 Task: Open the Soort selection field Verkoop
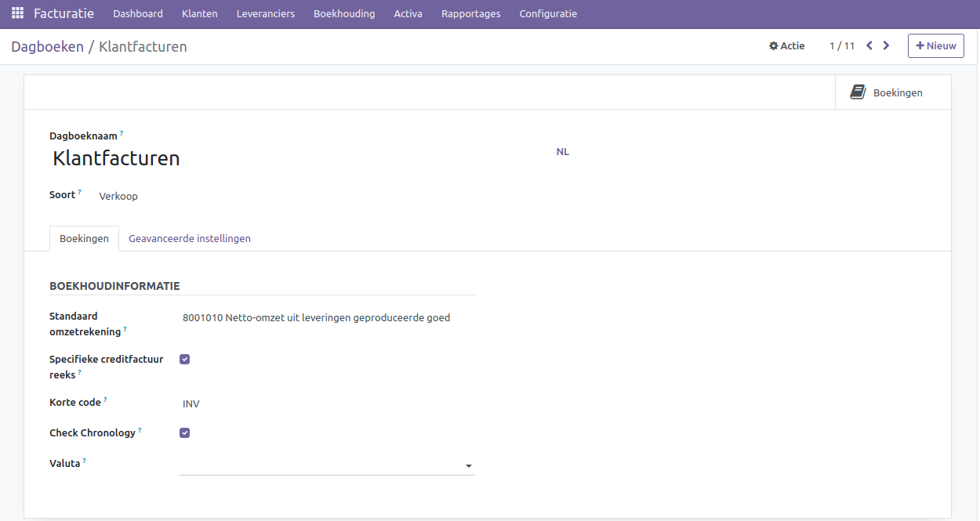[118, 197]
